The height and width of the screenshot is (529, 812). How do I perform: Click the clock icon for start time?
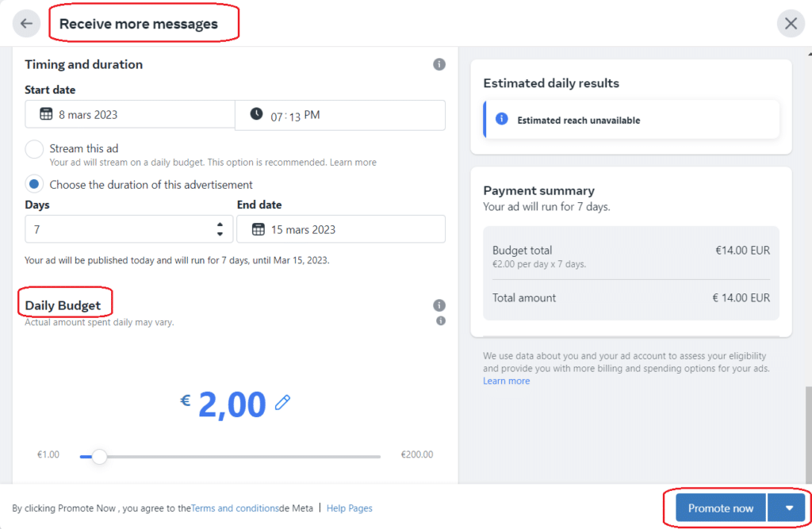click(256, 113)
